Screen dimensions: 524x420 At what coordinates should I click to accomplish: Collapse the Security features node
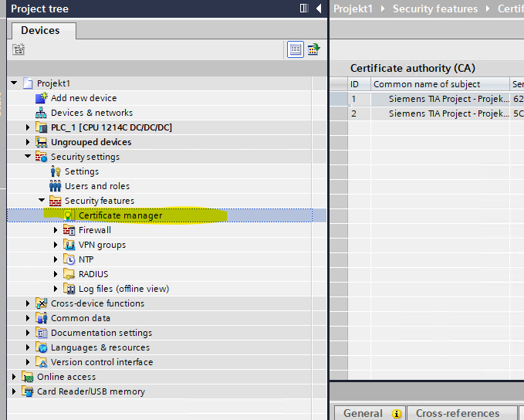click(42, 201)
